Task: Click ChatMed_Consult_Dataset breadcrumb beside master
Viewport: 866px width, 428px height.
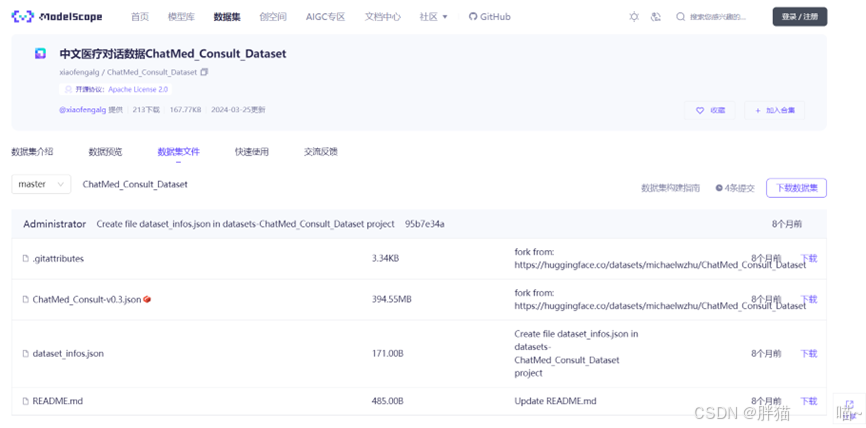Action: point(135,184)
